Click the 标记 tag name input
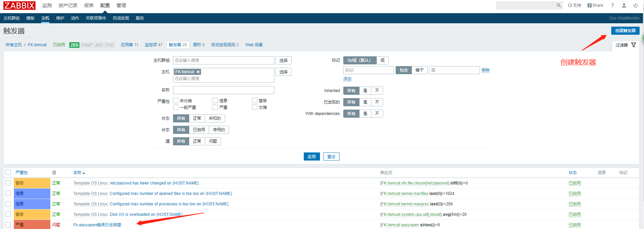Screen dimensions: 644x229 coord(369,70)
